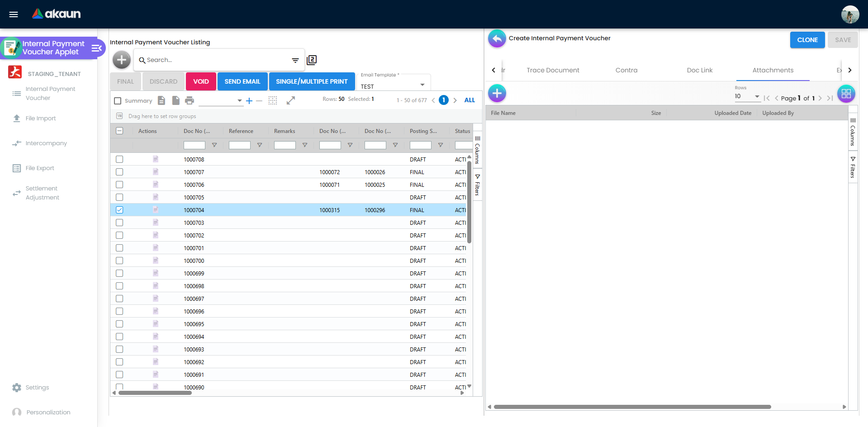The height and width of the screenshot is (427, 868).
Task: Switch to the Doc Link tab
Action: pyautogui.click(x=699, y=70)
